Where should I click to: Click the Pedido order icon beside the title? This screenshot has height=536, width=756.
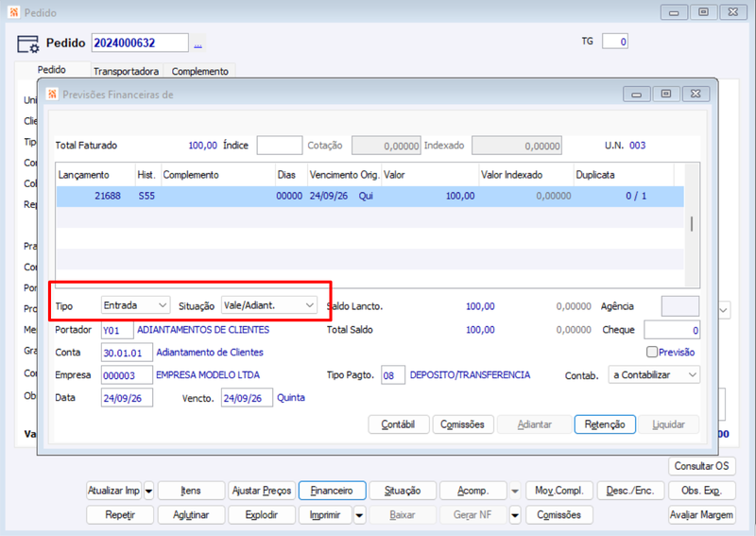27,43
